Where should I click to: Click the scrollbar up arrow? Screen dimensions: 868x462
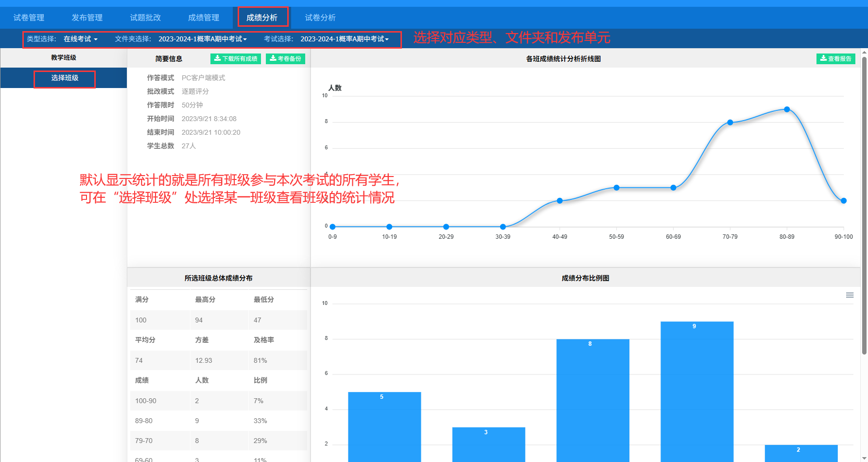[x=864, y=52]
